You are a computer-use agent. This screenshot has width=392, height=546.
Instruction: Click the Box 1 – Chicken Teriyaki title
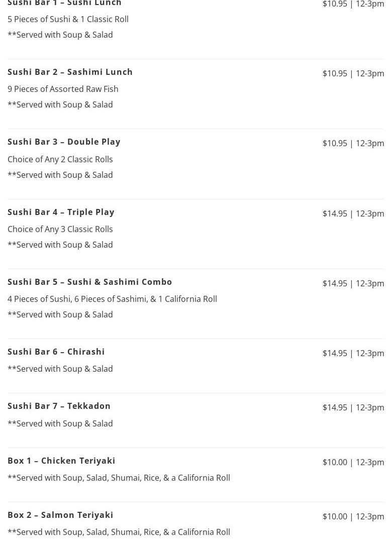(61, 461)
